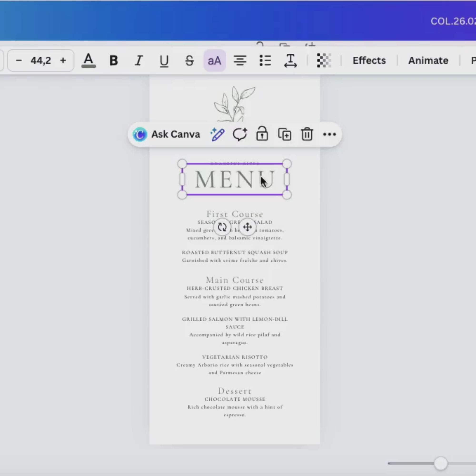Edit the font size value 44,2
The width and height of the screenshot is (476, 476).
coord(41,60)
